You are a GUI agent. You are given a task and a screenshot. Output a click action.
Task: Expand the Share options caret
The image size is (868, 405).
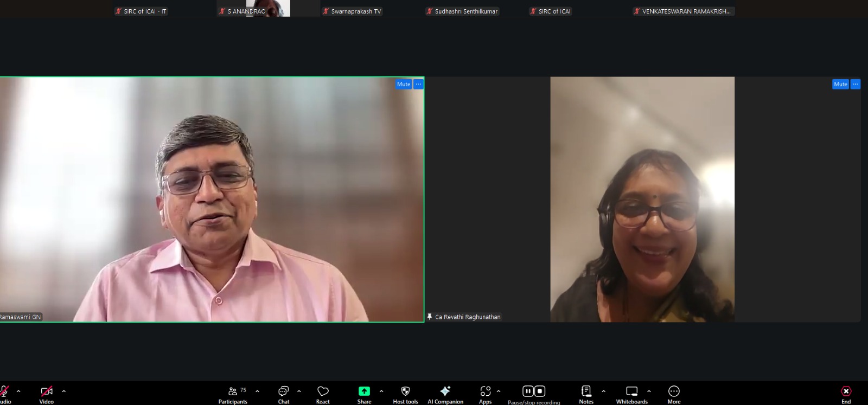click(381, 391)
